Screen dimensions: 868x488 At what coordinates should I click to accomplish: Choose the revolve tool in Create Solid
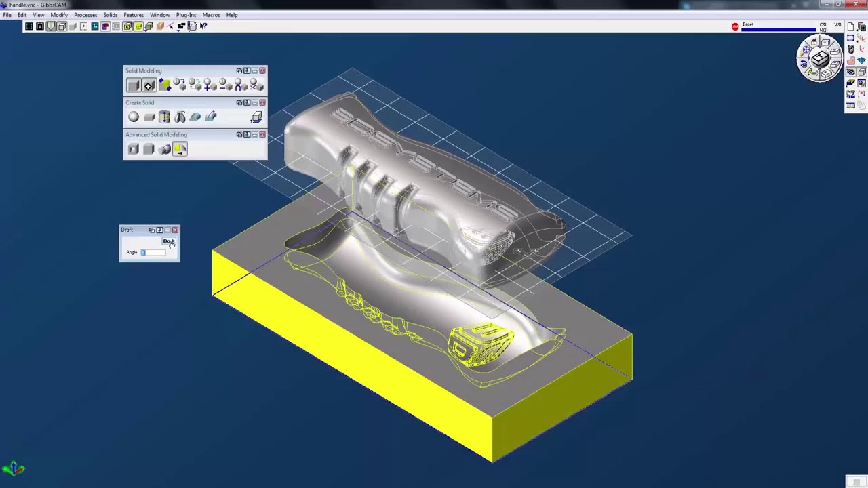pyautogui.click(x=180, y=117)
